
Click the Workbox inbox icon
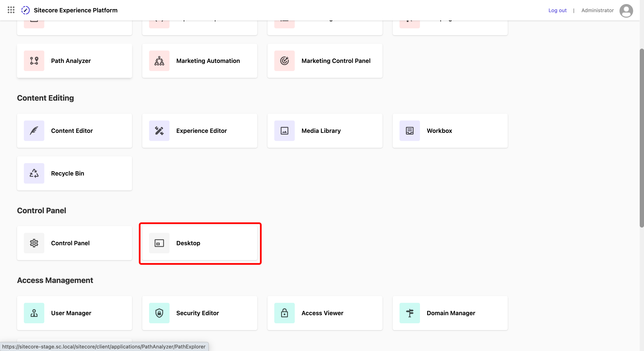(410, 131)
